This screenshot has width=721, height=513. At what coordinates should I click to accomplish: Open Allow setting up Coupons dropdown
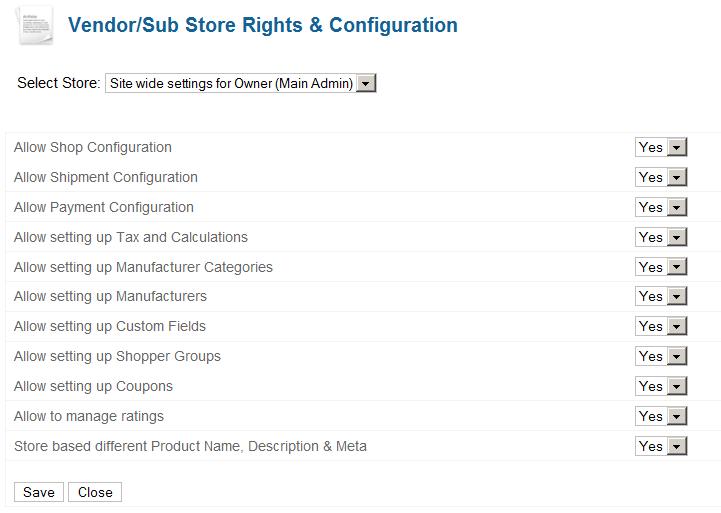point(661,387)
